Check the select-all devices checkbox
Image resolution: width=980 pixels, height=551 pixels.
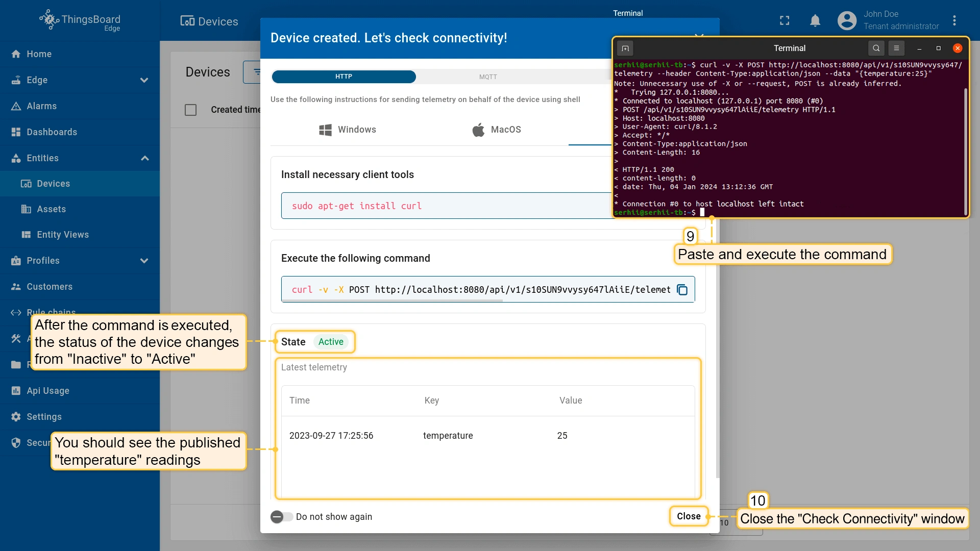tap(190, 110)
